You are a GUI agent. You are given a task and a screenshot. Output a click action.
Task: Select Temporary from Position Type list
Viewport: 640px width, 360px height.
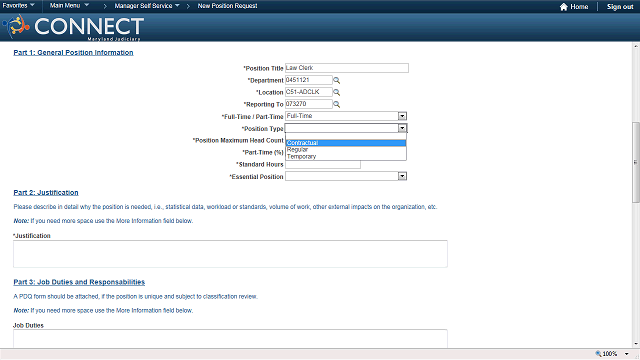346,156
